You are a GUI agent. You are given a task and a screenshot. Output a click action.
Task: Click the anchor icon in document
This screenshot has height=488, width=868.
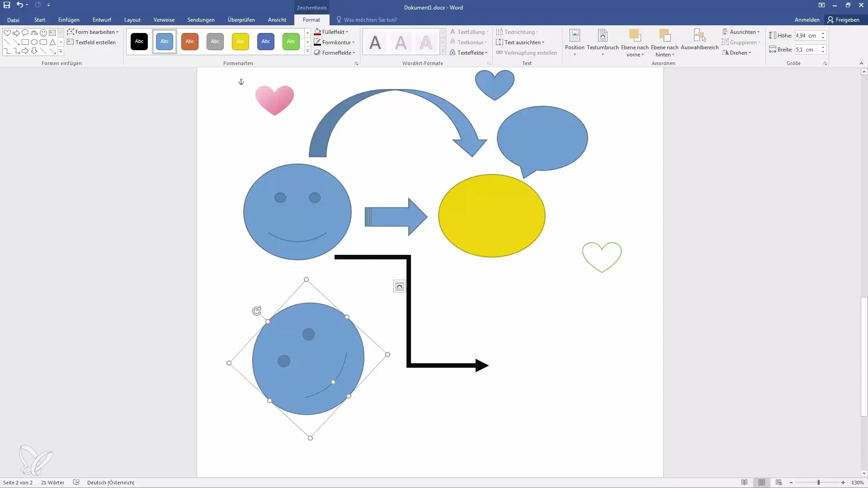pos(241,82)
